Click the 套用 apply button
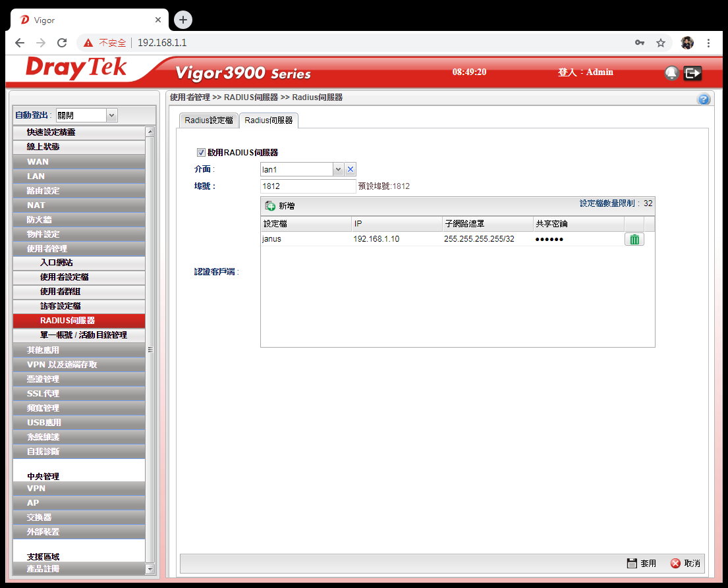 [641, 564]
